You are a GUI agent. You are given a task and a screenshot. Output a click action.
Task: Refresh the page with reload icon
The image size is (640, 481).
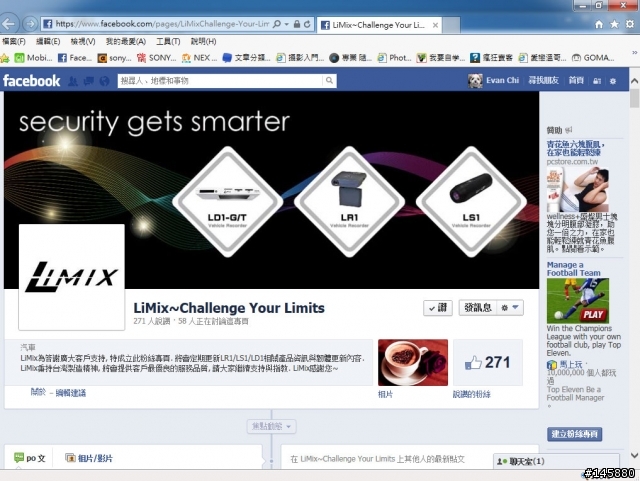[x=307, y=24]
